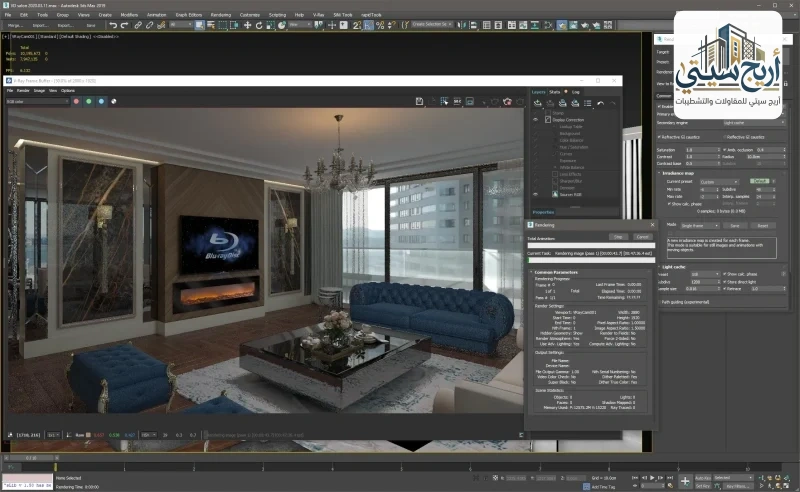Click the Irradiance map Reset button
Screen dimensions: 800x492
[763, 226]
